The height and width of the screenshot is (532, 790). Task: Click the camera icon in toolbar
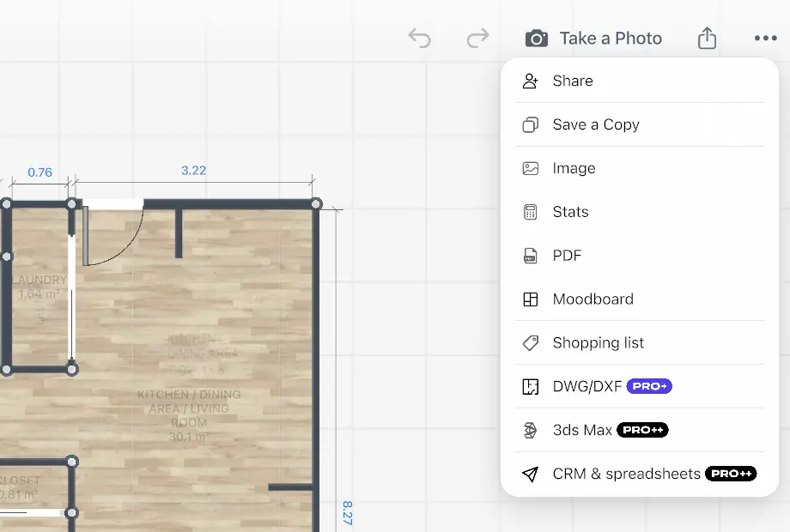537,39
